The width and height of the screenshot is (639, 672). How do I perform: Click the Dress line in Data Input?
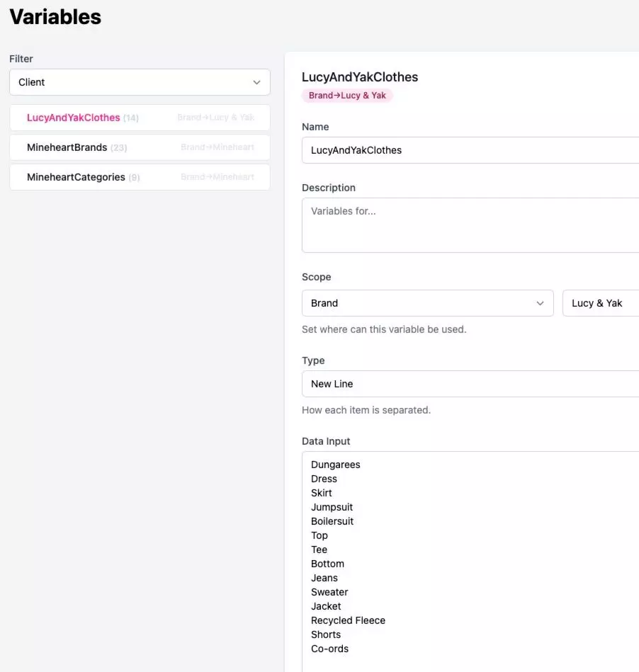(324, 479)
